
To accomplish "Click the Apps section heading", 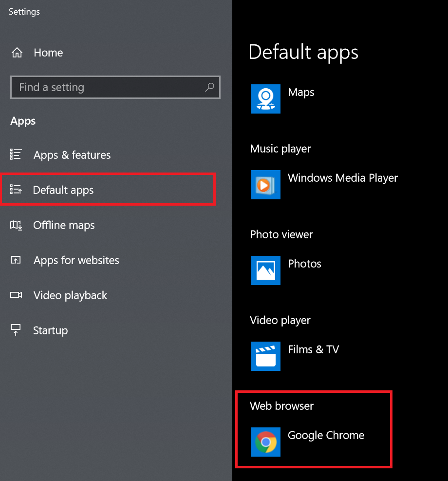I will (23, 121).
